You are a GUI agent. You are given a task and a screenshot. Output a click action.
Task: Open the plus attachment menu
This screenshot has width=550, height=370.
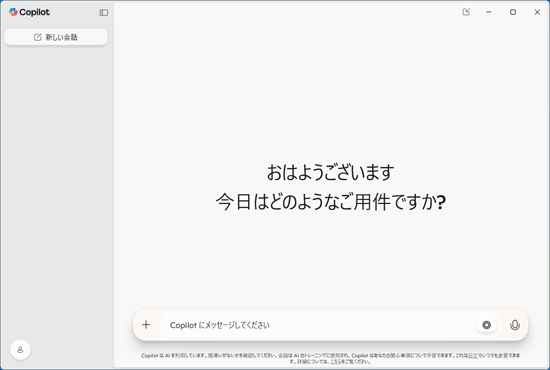coord(146,325)
